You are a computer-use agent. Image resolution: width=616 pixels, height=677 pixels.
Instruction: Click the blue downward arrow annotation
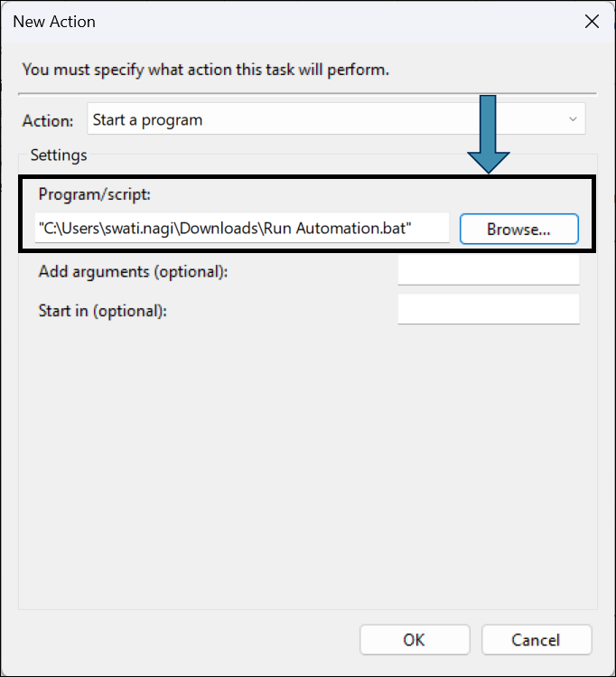[x=489, y=136]
